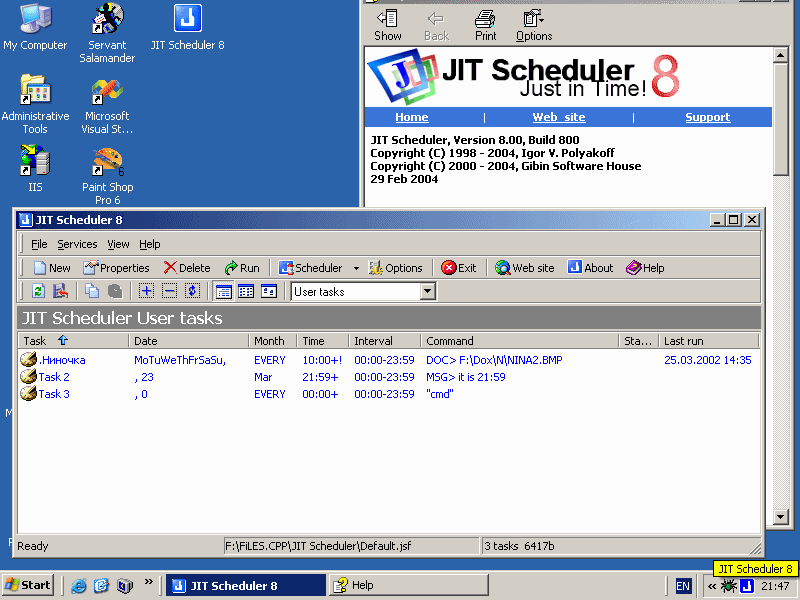800x600 pixels.
Task: Click the JIT Scheduler tray icon
Action: (747, 586)
